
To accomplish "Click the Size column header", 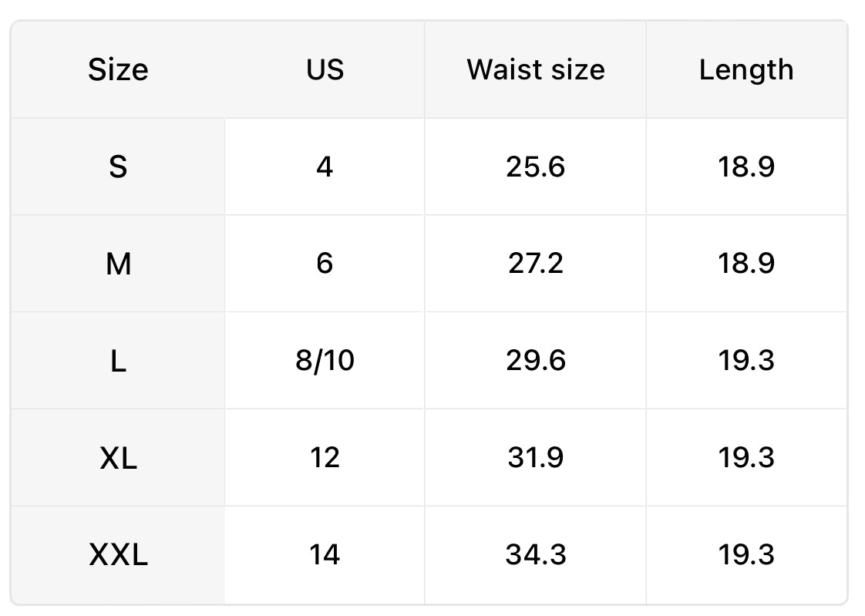I will pos(118,70).
